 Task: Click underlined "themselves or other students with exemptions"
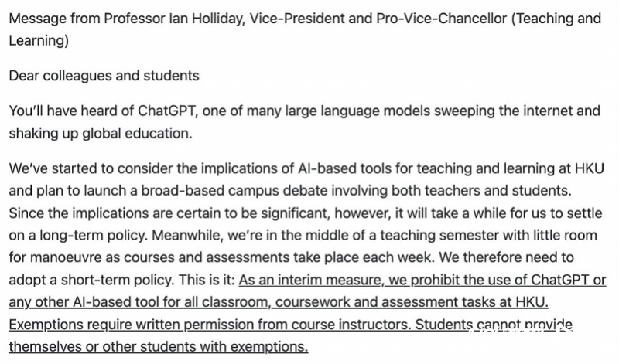pyautogui.click(x=159, y=347)
